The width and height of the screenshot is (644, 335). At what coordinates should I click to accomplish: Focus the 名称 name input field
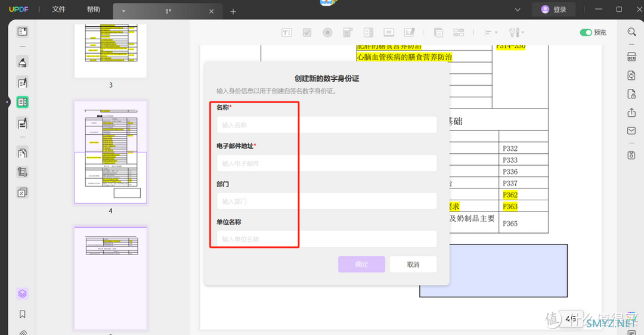(x=327, y=125)
